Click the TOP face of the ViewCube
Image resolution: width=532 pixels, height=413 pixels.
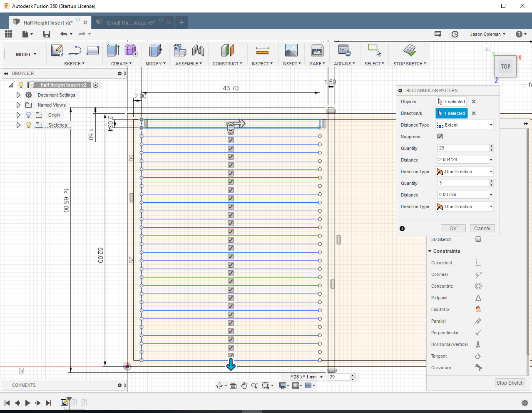point(505,67)
